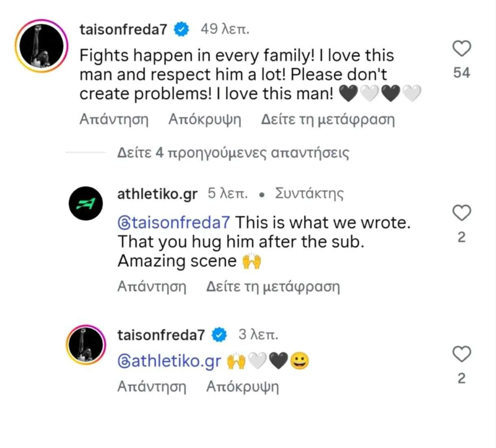Image resolution: width=496 pixels, height=448 pixels.
Task: Click the verified badge on top comment
Action: click(182, 30)
